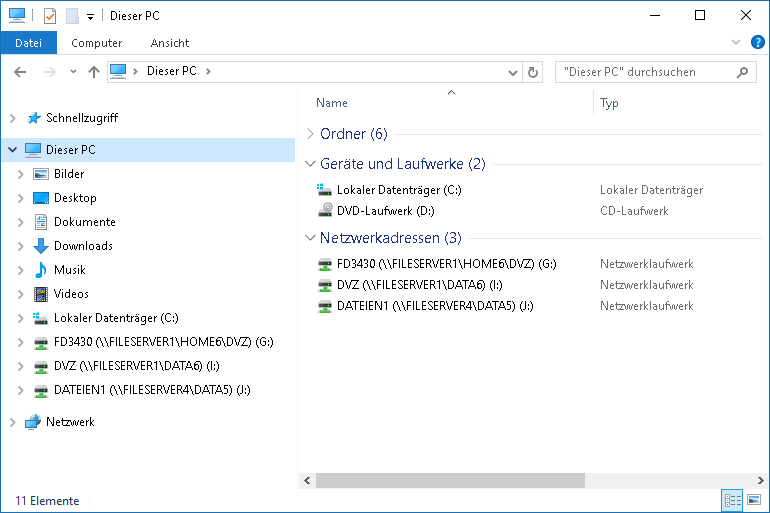Viewport: 770px width, 513px height.
Task: Click the back navigation arrow
Action: tap(21, 72)
